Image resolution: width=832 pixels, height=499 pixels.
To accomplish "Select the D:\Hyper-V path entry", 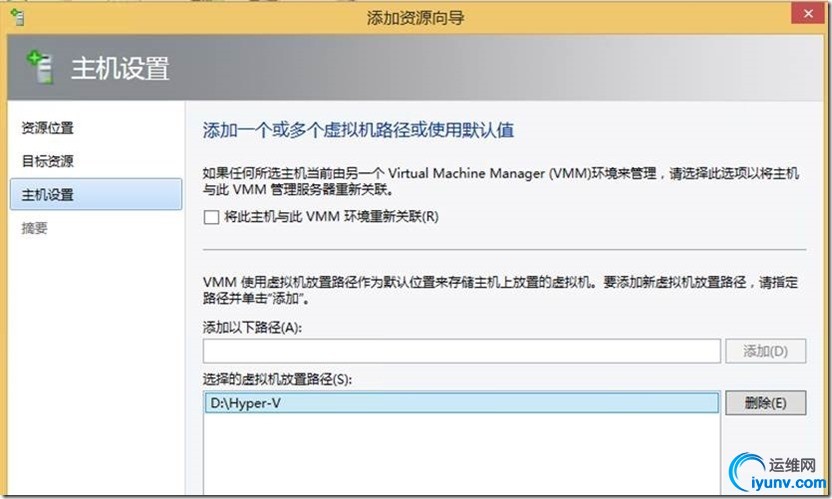I will 462,403.
